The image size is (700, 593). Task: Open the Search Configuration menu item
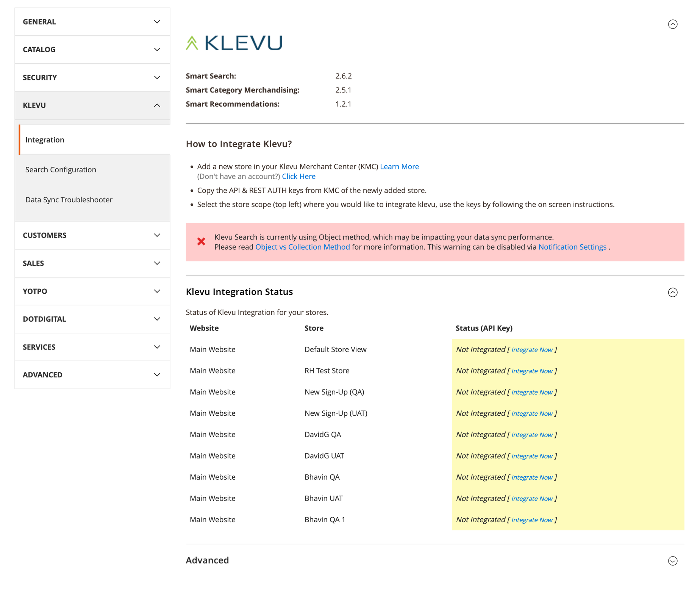(x=61, y=170)
